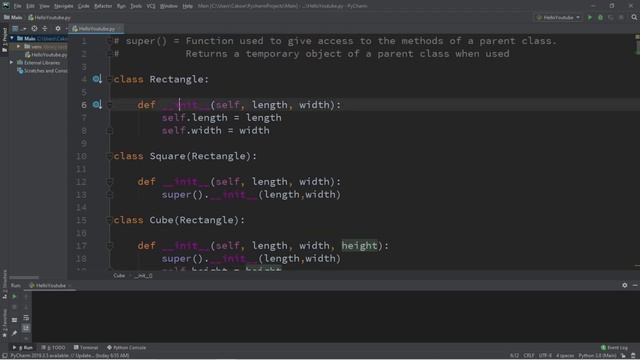Select Scratches and Consoles in project tree
The width and height of the screenshot is (640, 360).
click(x=42, y=71)
